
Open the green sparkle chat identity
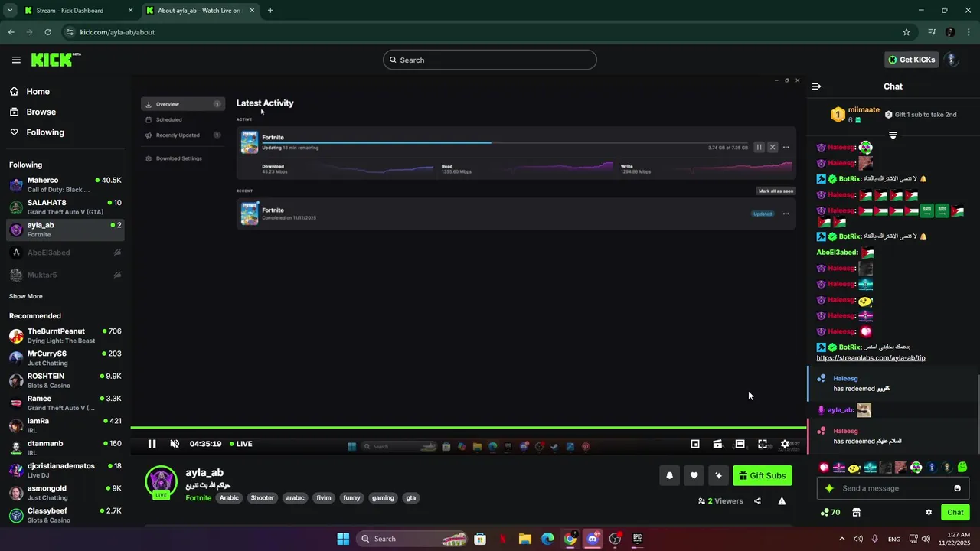coord(828,488)
